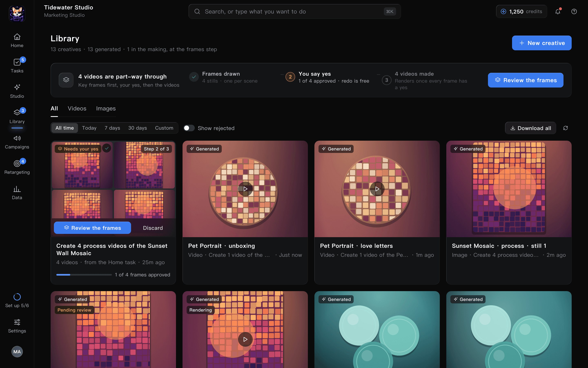Select the Today filter

pos(89,128)
